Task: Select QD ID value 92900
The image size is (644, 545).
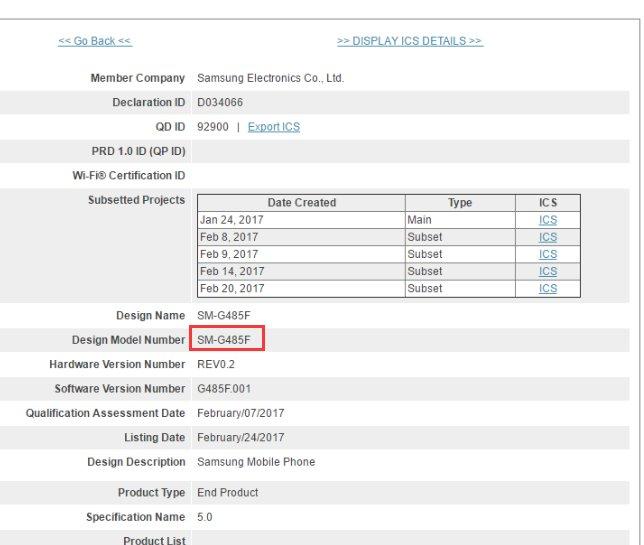Action: 213,127
